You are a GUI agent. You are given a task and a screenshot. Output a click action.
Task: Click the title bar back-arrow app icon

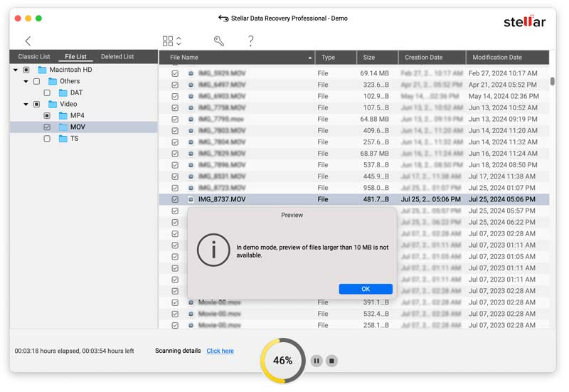tap(223, 18)
